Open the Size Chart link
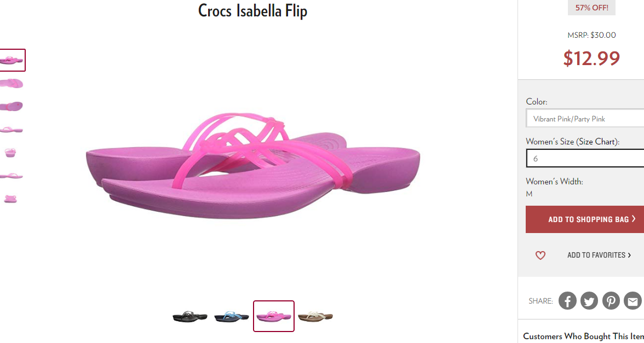644x343 pixels. 596,142
